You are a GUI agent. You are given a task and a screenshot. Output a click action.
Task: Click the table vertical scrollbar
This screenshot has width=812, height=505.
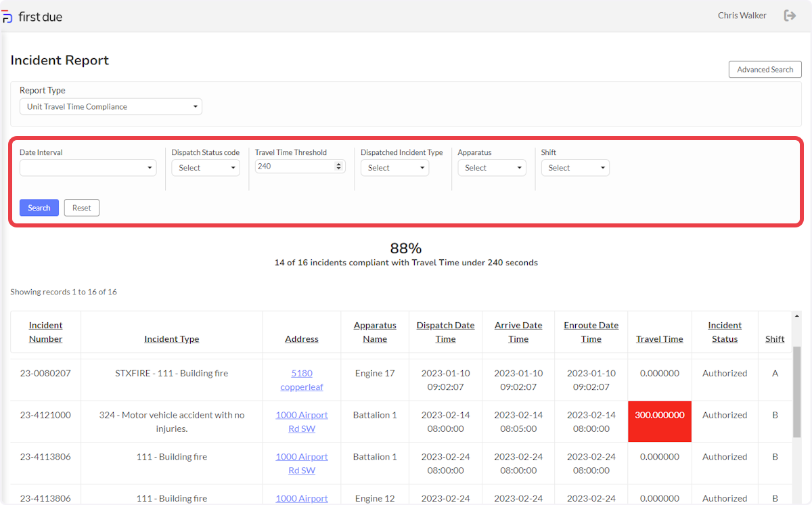(796, 393)
